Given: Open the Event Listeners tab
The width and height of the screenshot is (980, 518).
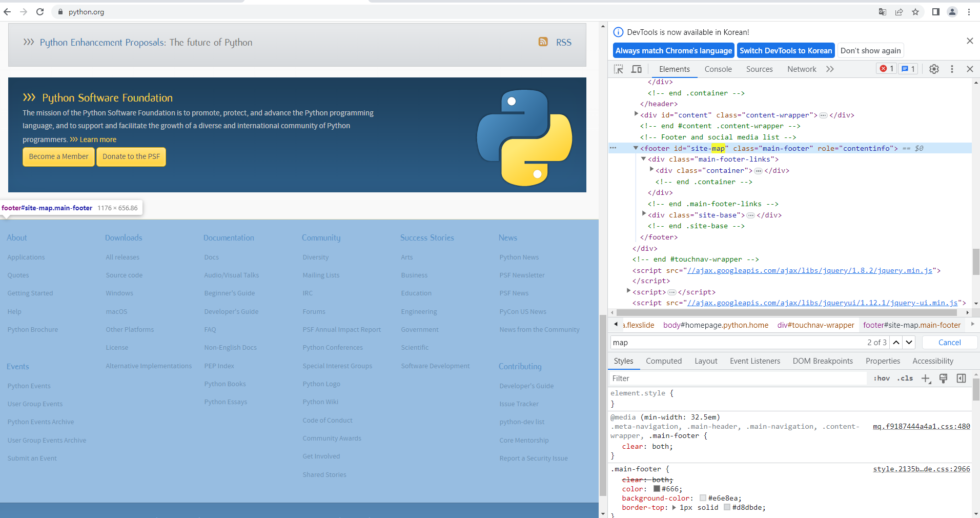Looking at the screenshot, I should pyautogui.click(x=755, y=361).
